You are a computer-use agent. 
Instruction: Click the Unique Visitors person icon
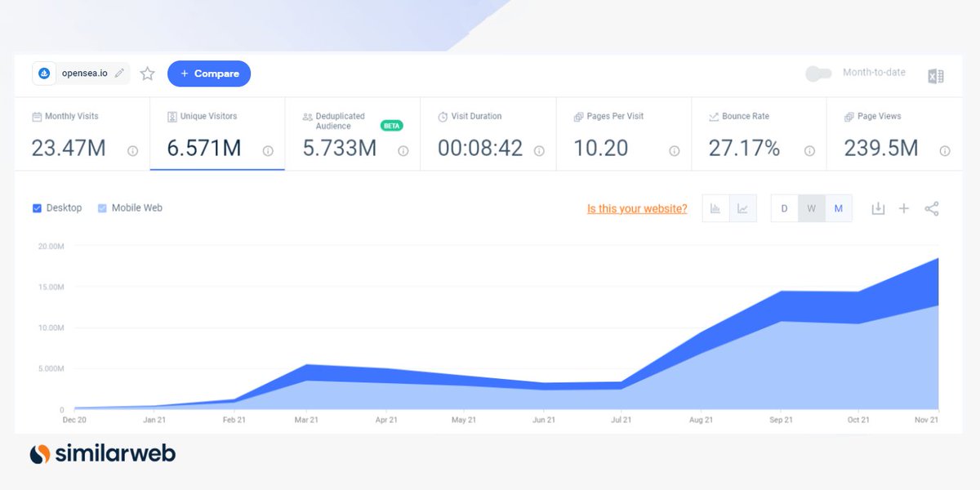(x=172, y=117)
